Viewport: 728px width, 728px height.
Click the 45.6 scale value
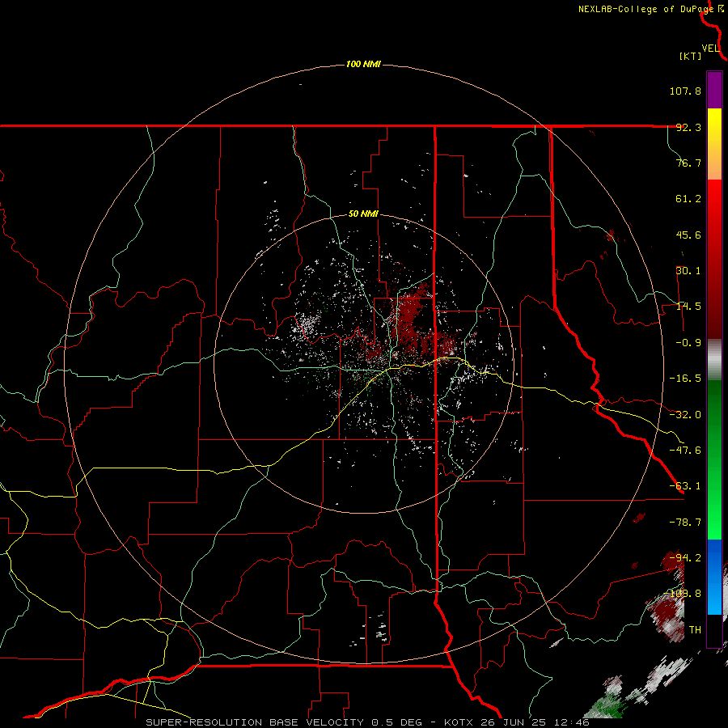pyautogui.click(x=688, y=235)
